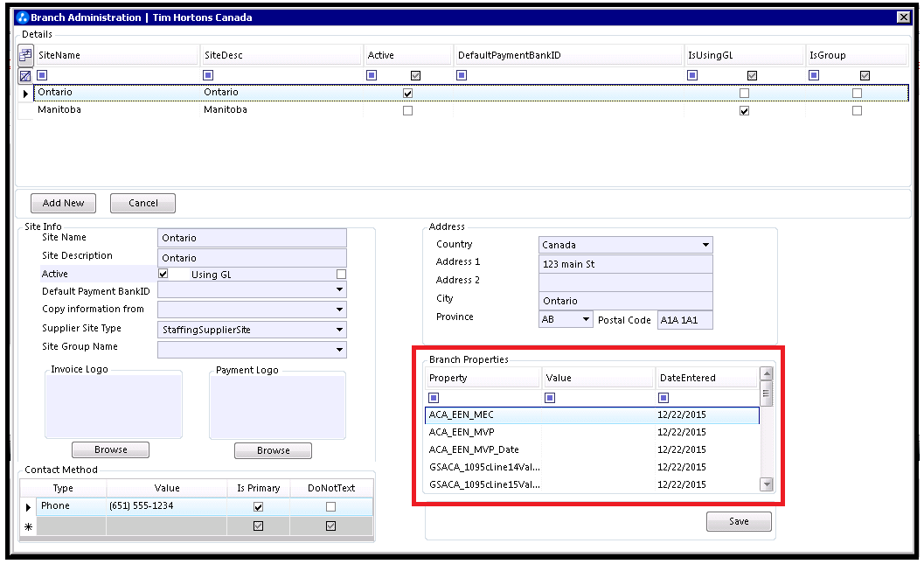Uncheck Active for the Ontario grid row

click(407, 93)
